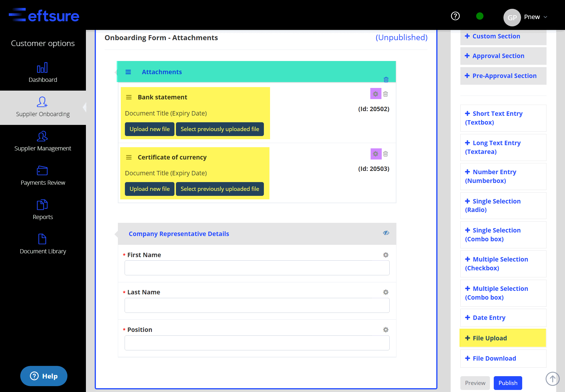
Task: Click the Onboarding Form - Attachments title
Action: point(161,38)
